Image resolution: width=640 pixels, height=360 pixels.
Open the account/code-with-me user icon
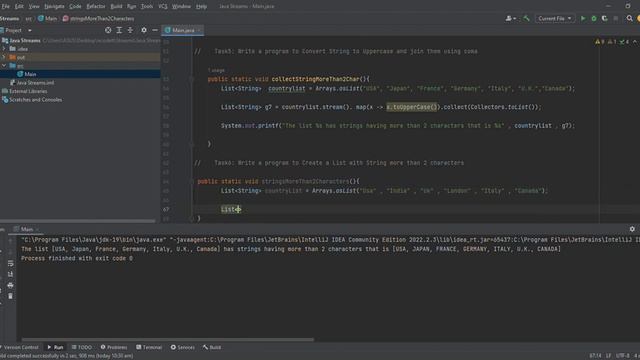(x=510, y=18)
